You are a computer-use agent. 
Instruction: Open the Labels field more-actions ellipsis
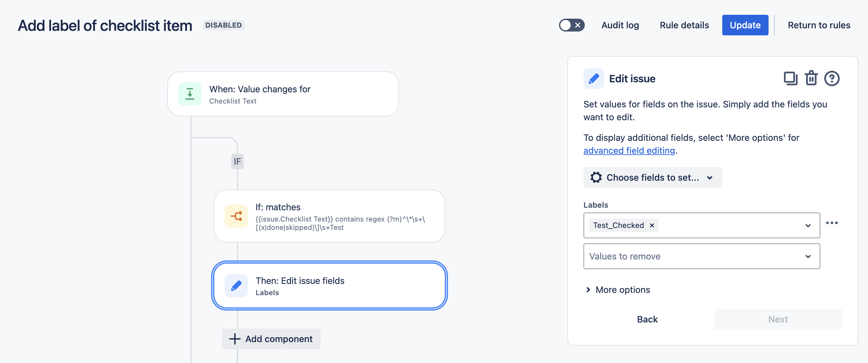click(x=832, y=223)
